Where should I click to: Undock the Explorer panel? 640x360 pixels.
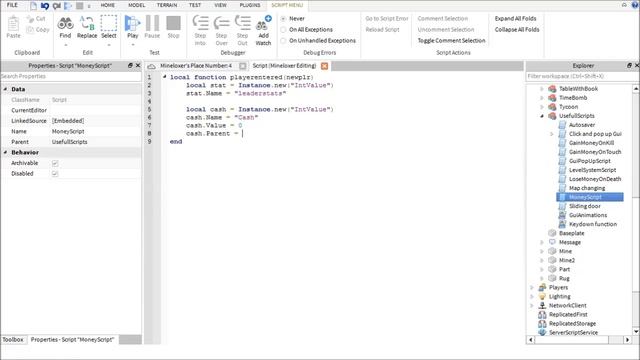[629, 65]
